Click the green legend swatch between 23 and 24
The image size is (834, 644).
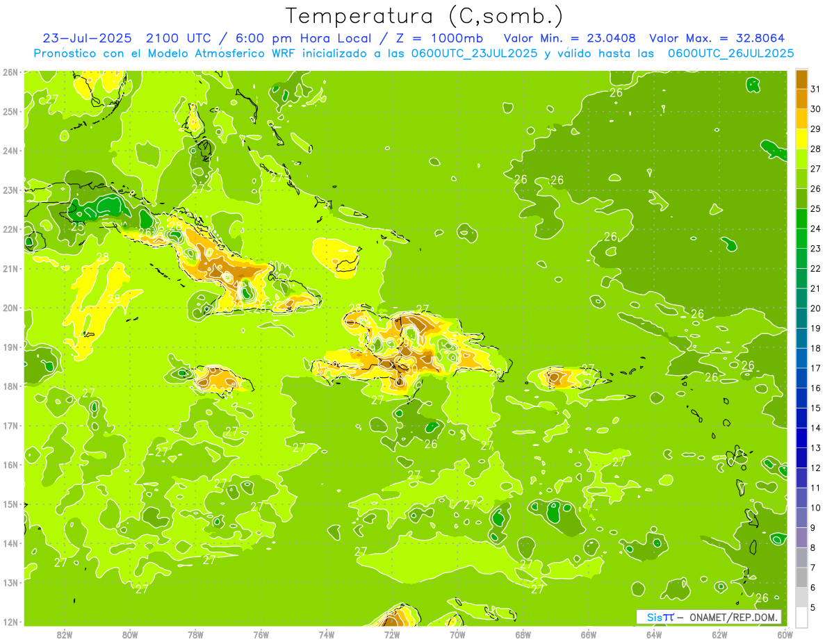801,238
